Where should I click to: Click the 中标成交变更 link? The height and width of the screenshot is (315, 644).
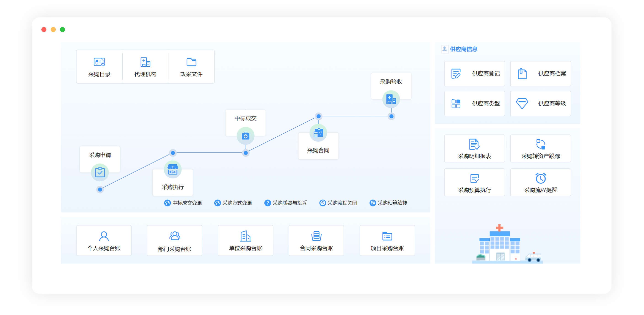coord(183,203)
